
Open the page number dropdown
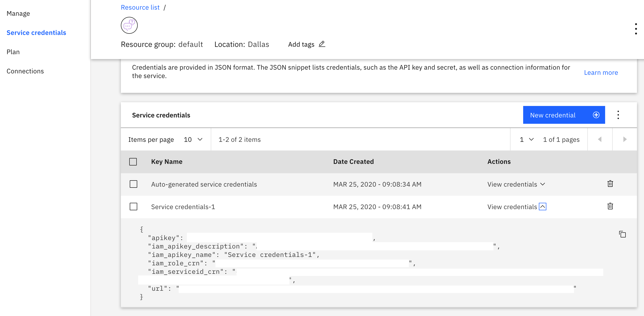526,139
